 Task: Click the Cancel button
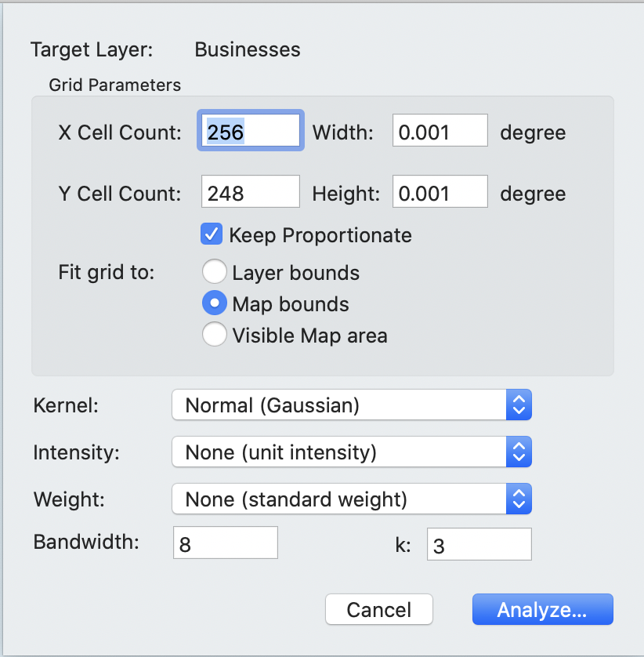pyautogui.click(x=378, y=609)
